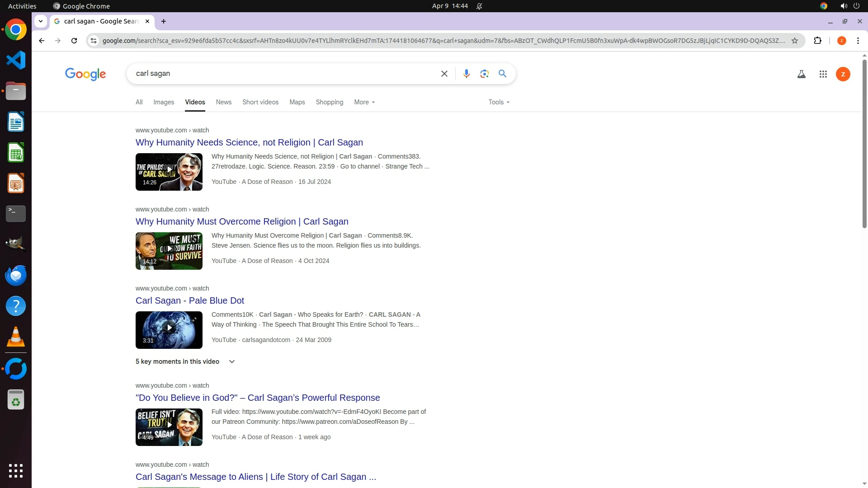Image resolution: width=868 pixels, height=488 pixels.
Task: Clear the search box with X
Action: [x=444, y=74]
